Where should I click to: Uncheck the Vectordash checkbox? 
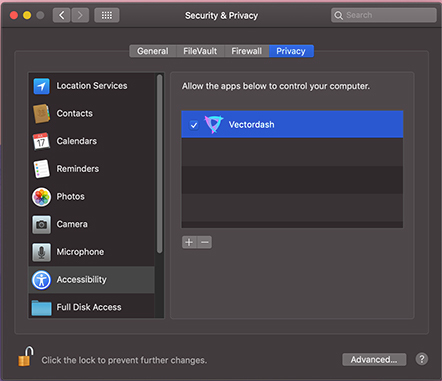[x=194, y=125]
